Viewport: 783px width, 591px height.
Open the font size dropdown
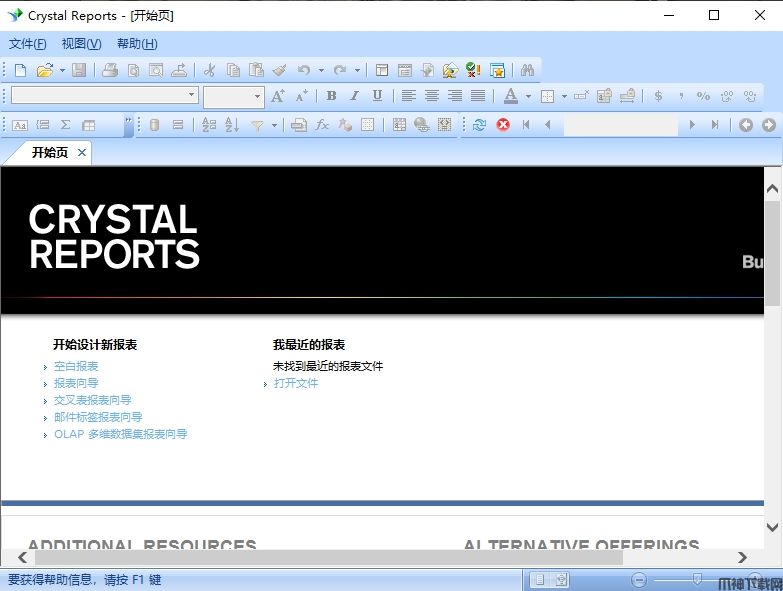257,97
